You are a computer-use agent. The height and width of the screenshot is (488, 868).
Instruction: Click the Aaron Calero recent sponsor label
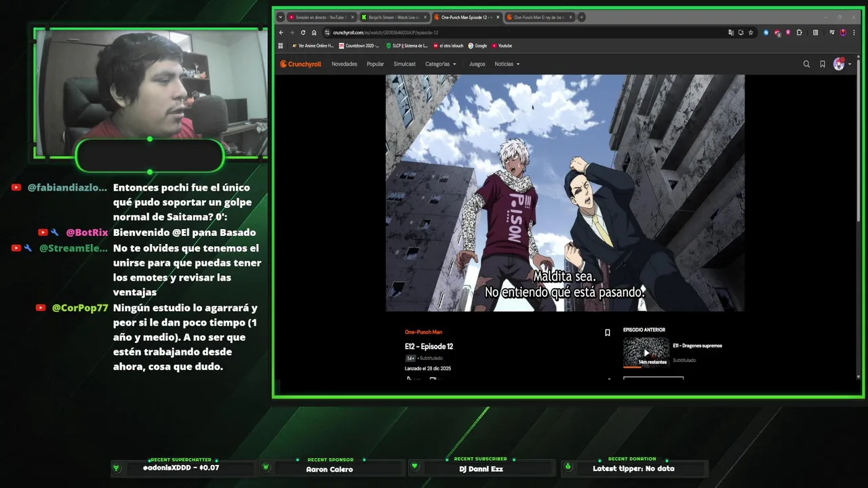pyautogui.click(x=330, y=469)
